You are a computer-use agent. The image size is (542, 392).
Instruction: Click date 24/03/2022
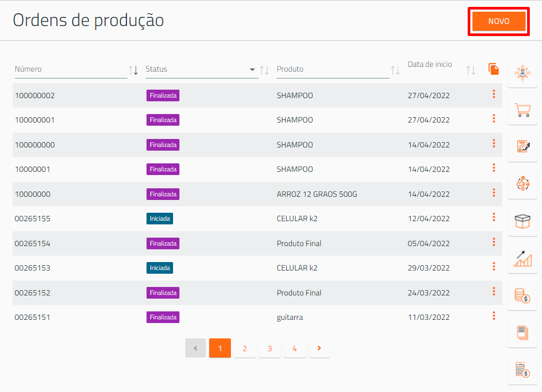[x=428, y=293]
